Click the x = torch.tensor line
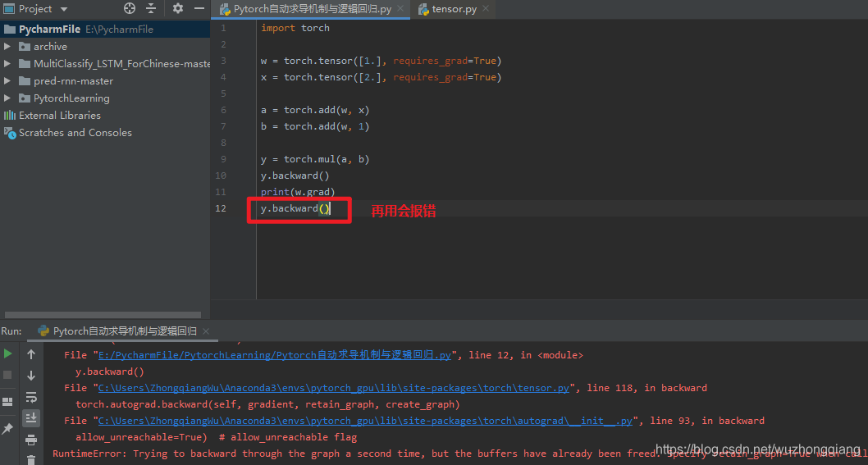The height and width of the screenshot is (465, 868). coord(381,77)
